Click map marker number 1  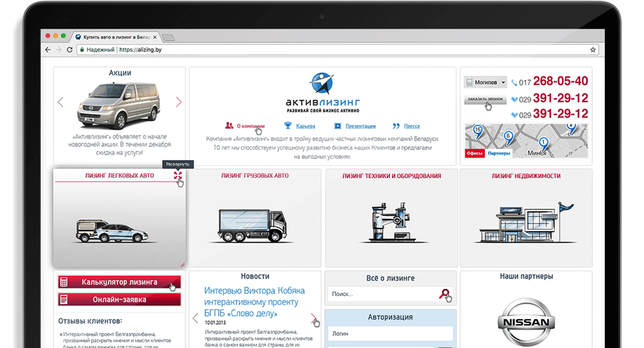(x=543, y=144)
